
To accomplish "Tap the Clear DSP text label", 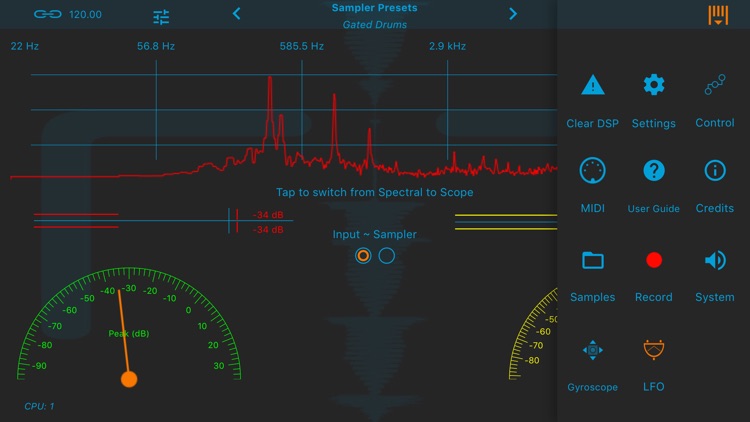I will coord(593,123).
